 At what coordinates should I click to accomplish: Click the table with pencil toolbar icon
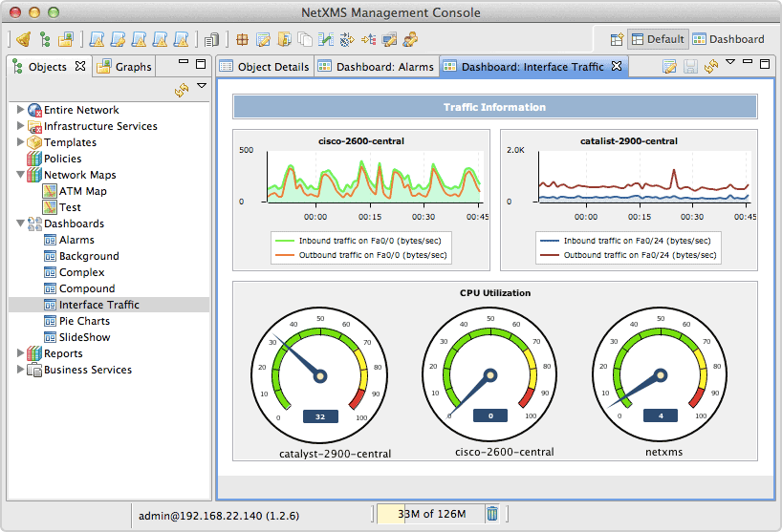click(x=263, y=39)
